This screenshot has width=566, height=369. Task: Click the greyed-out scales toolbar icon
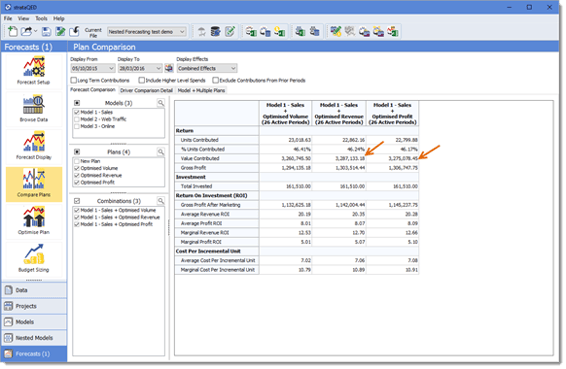click(x=202, y=31)
